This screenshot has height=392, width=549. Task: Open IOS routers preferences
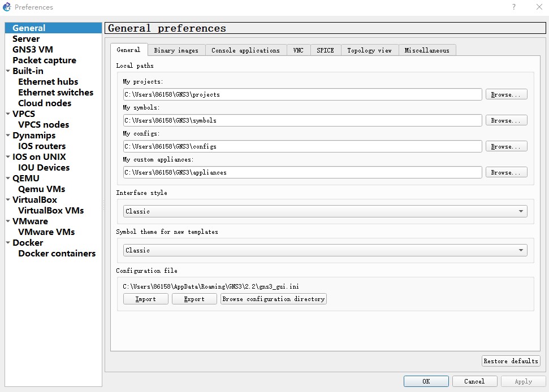[x=42, y=146]
